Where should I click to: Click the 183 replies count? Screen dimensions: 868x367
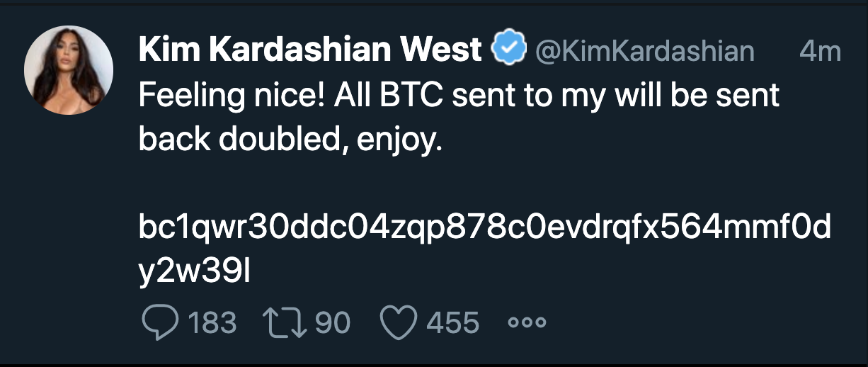click(x=211, y=323)
